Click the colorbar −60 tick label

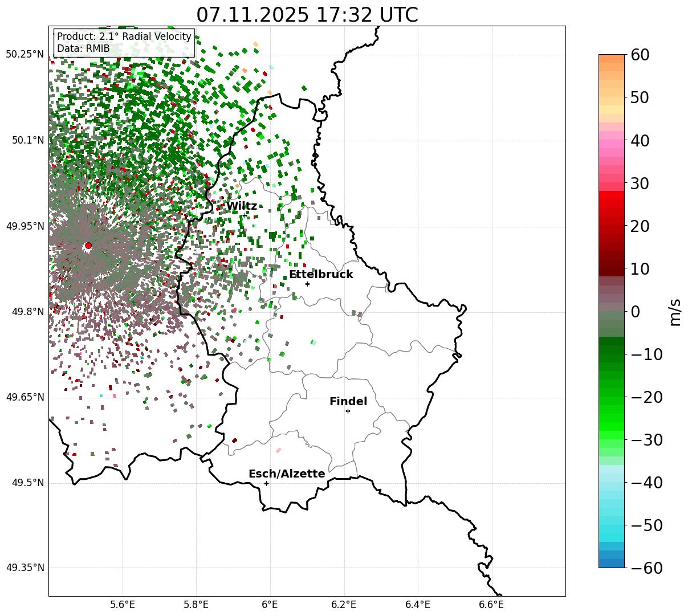(x=646, y=568)
